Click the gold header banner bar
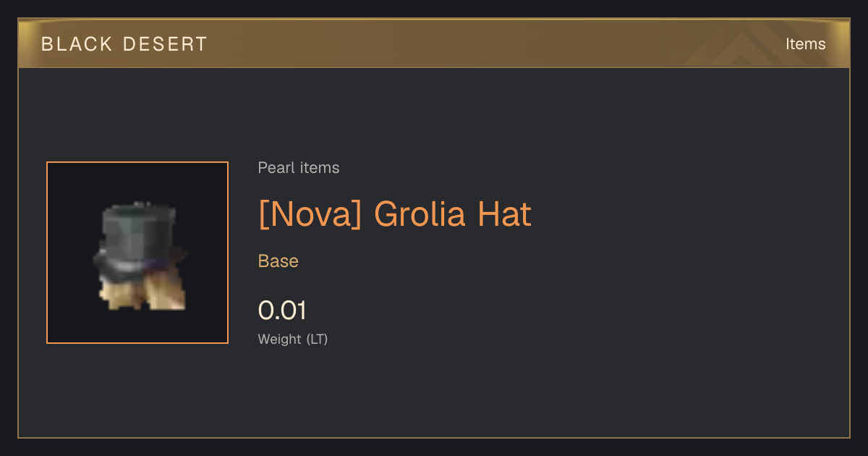The width and height of the screenshot is (868, 456). (434, 43)
